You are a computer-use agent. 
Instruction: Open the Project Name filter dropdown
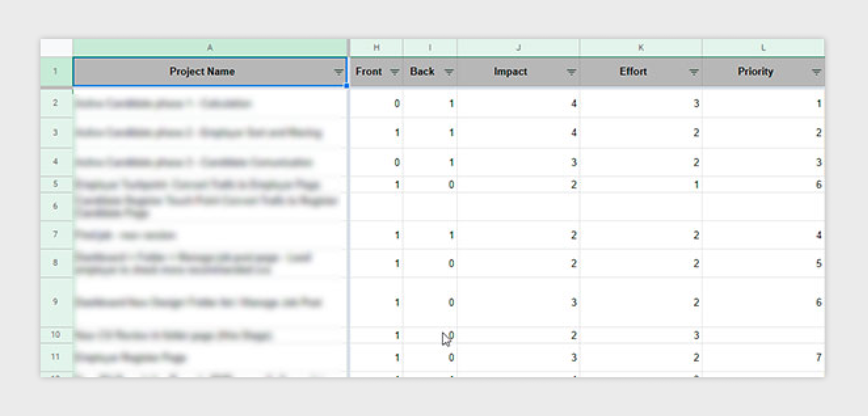[338, 72]
